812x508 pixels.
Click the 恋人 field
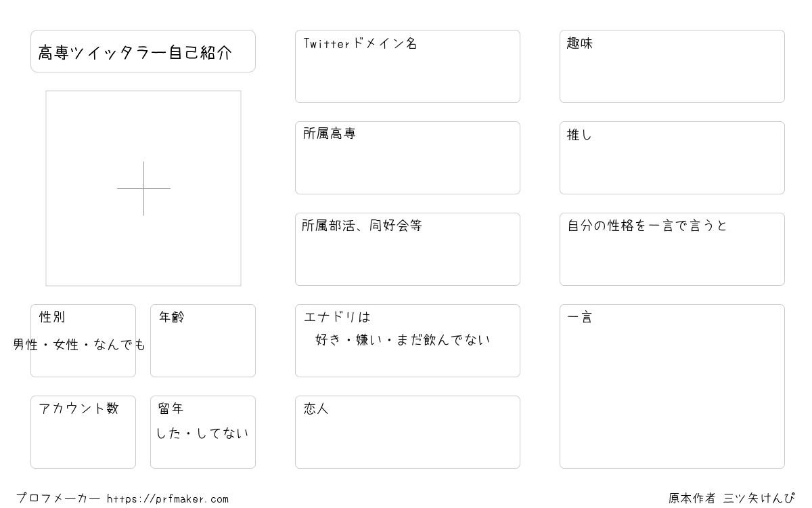(x=407, y=432)
